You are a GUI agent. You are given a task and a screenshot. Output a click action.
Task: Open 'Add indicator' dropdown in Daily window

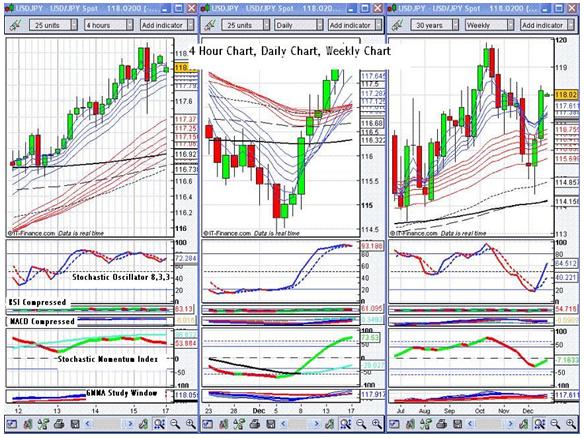355,25
